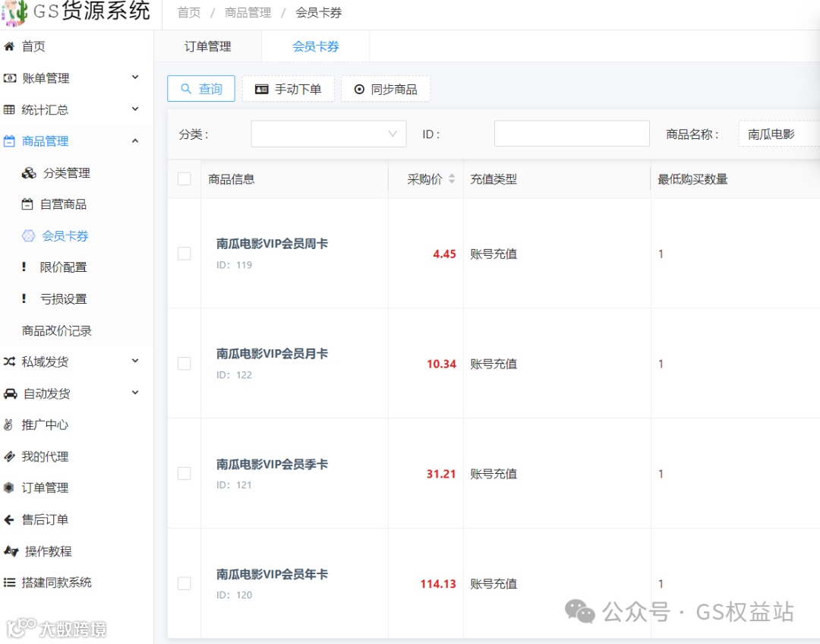Click into the ID input field

572,134
